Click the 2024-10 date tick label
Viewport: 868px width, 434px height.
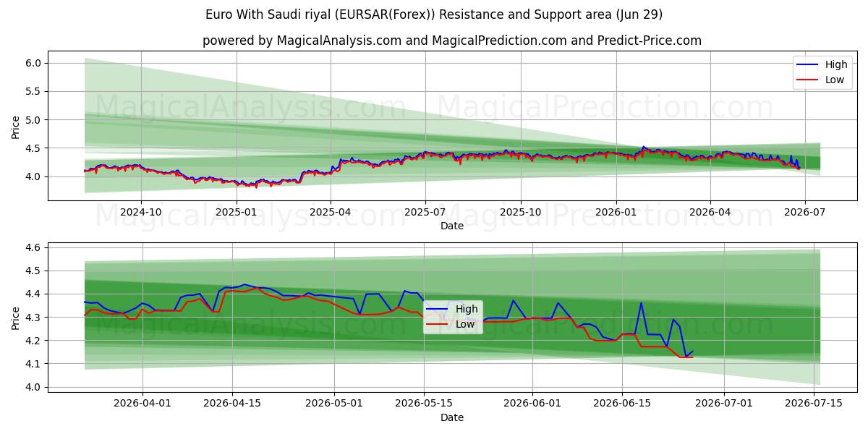point(140,212)
